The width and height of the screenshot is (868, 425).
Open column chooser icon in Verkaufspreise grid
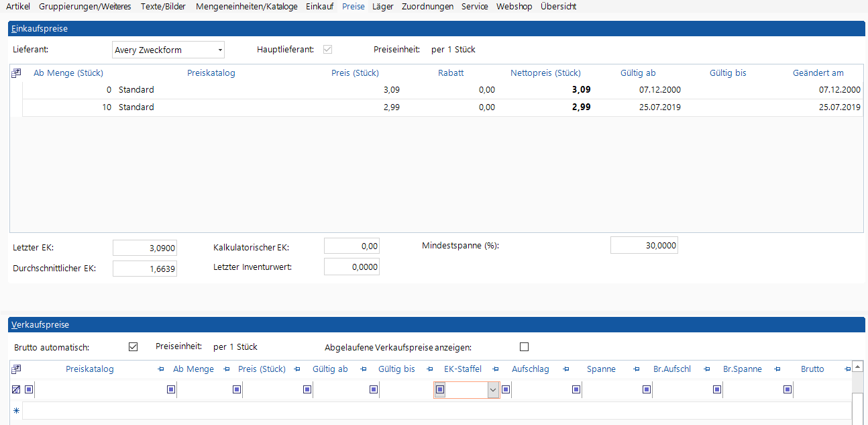pyautogui.click(x=16, y=369)
